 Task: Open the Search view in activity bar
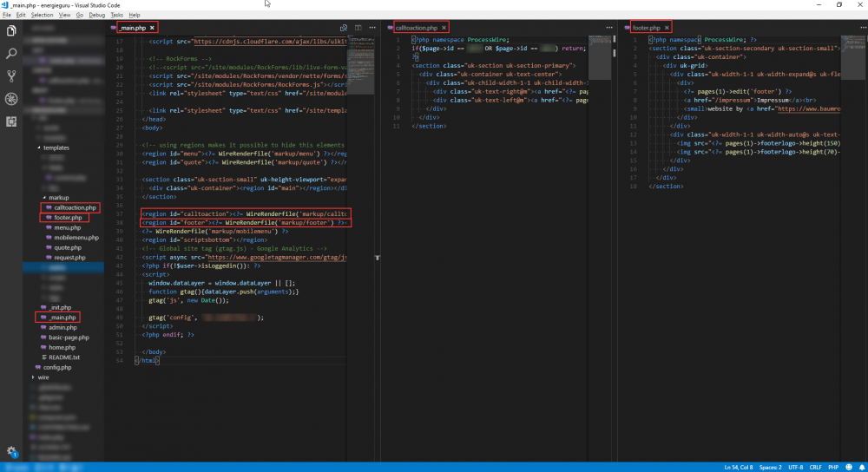pyautogui.click(x=11, y=54)
